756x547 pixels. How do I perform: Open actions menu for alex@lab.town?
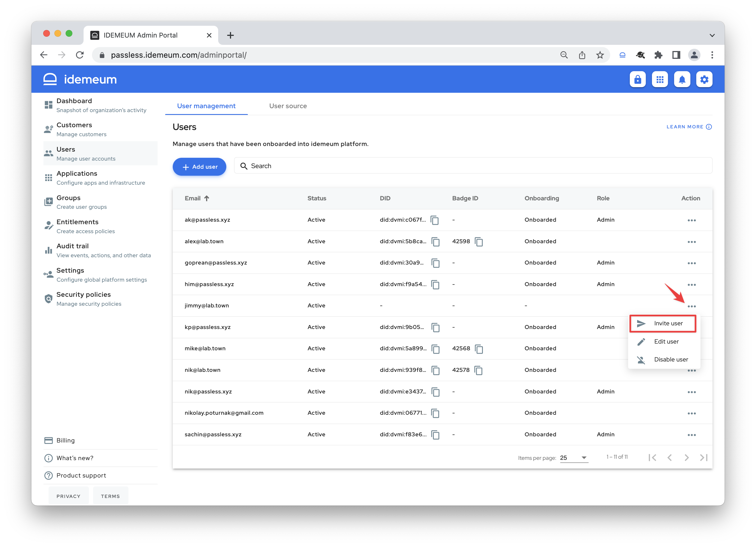691,242
